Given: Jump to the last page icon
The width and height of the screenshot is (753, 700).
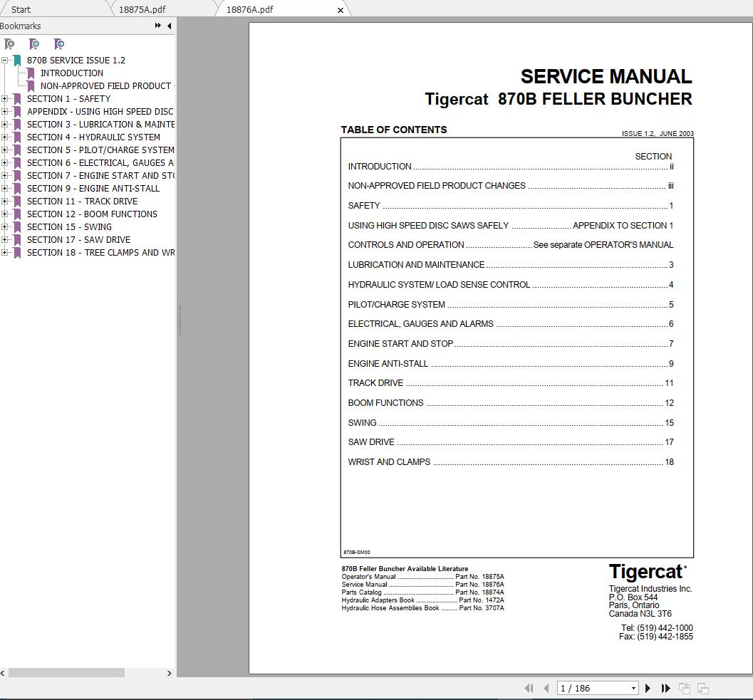Looking at the screenshot, I should point(665,688).
